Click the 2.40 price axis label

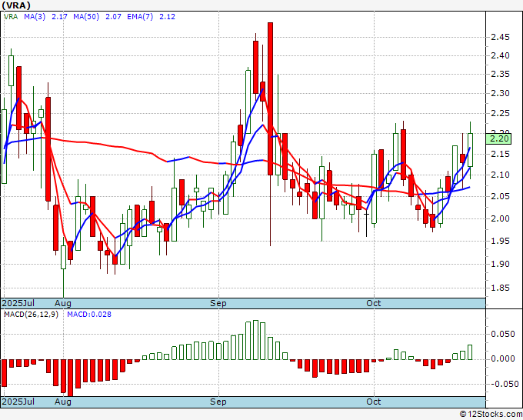501,55
